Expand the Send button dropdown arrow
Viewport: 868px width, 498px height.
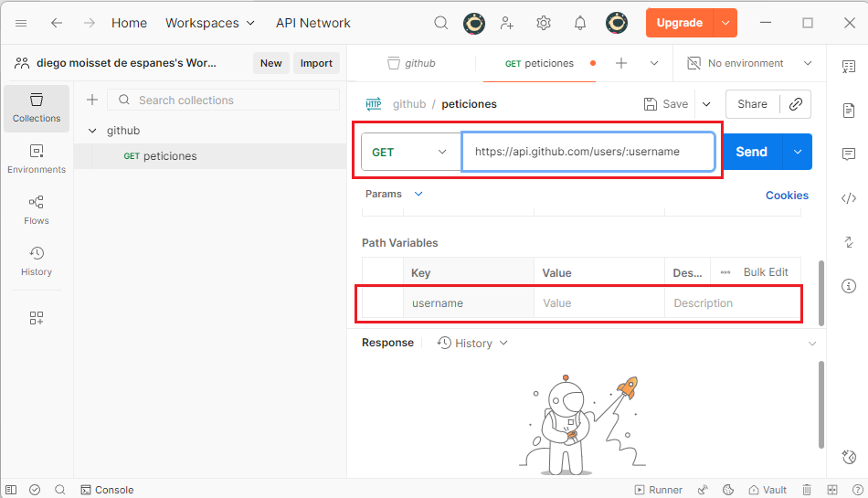click(x=798, y=152)
